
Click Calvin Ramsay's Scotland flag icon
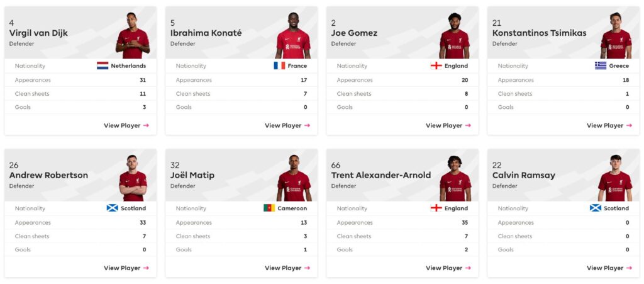pyautogui.click(x=596, y=208)
